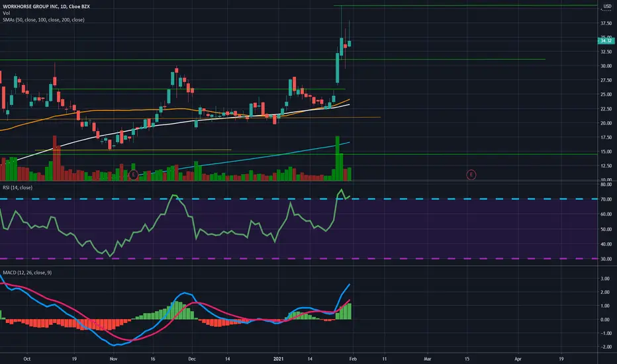
Task: Click the current price tag 34.32
Action: click(x=606, y=40)
